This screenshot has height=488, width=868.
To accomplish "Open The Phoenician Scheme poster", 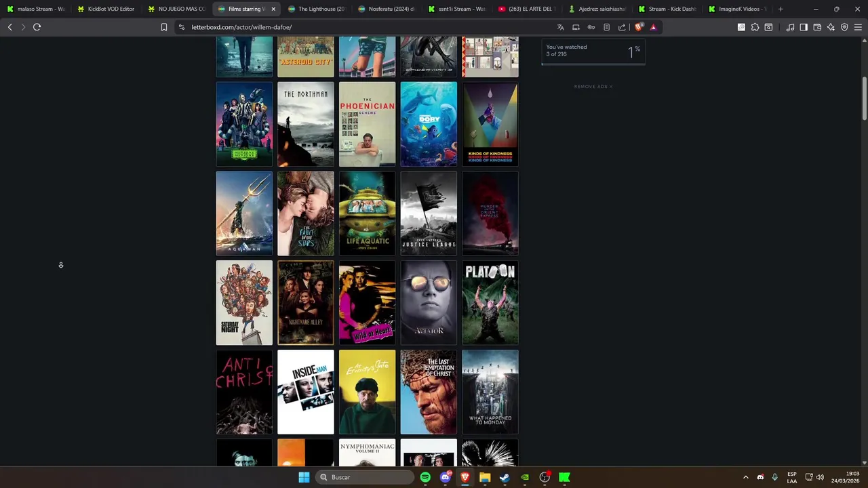I will coord(367,124).
